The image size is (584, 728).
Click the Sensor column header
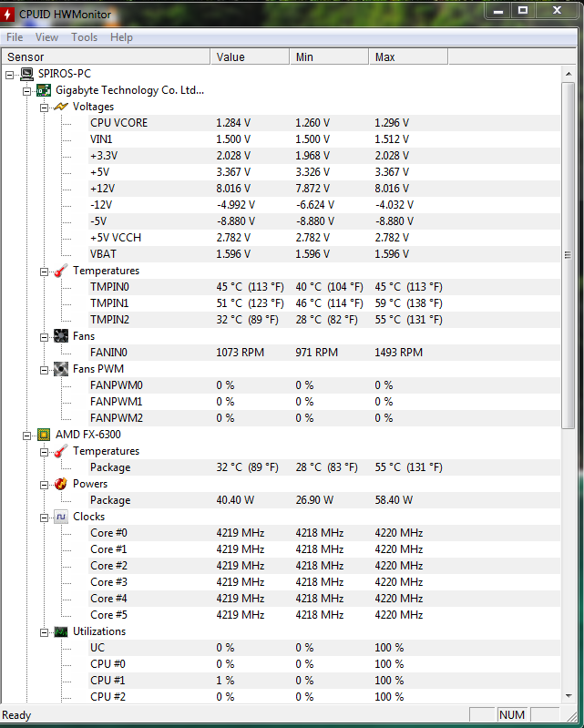point(106,56)
